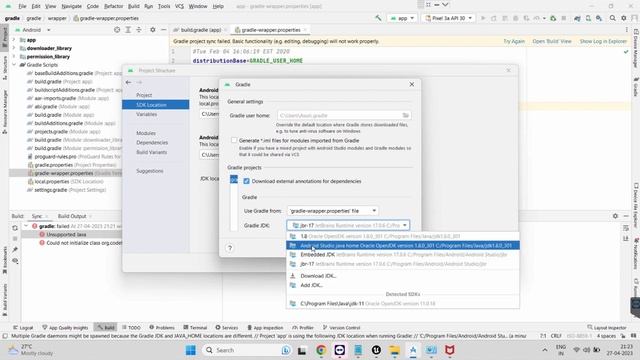
Task: Open the Gradle side tool window
Action: [x=636, y=87]
